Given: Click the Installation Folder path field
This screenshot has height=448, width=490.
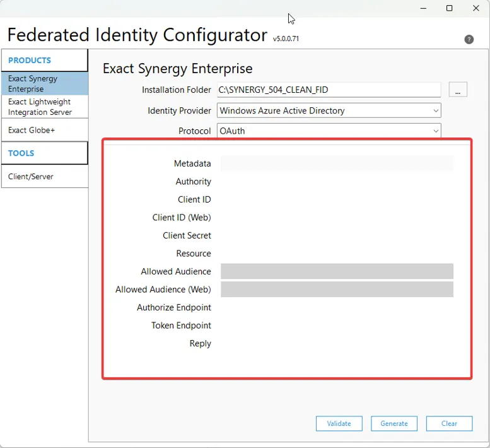Looking at the screenshot, I should pos(329,90).
